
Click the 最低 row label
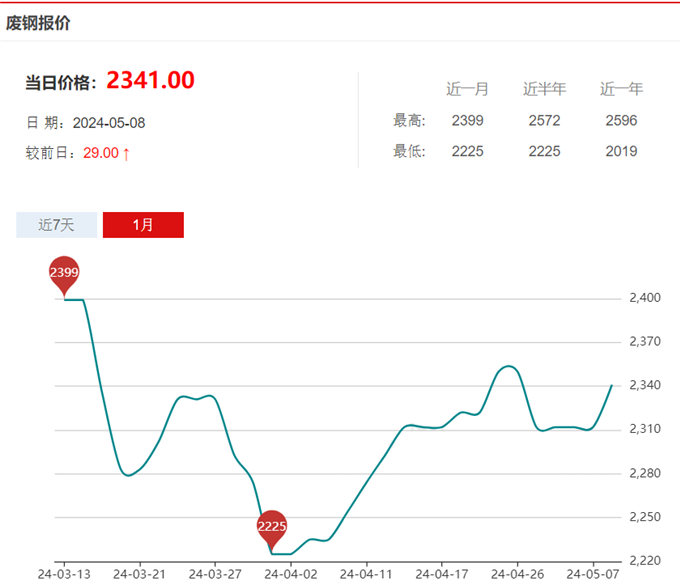(409, 152)
